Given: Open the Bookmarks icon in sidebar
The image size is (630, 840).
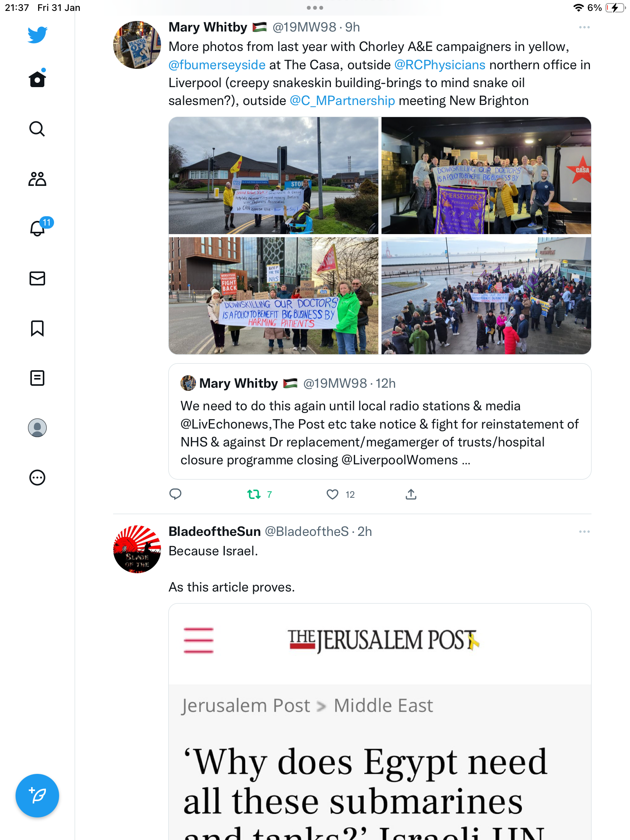Looking at the screenshot, I should 37,328.
